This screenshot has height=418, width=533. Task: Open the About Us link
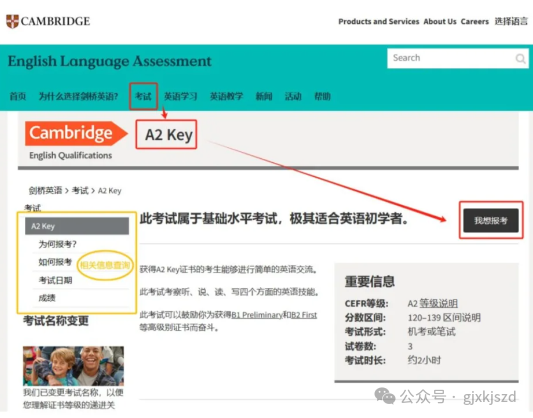[x=440, y=21]
